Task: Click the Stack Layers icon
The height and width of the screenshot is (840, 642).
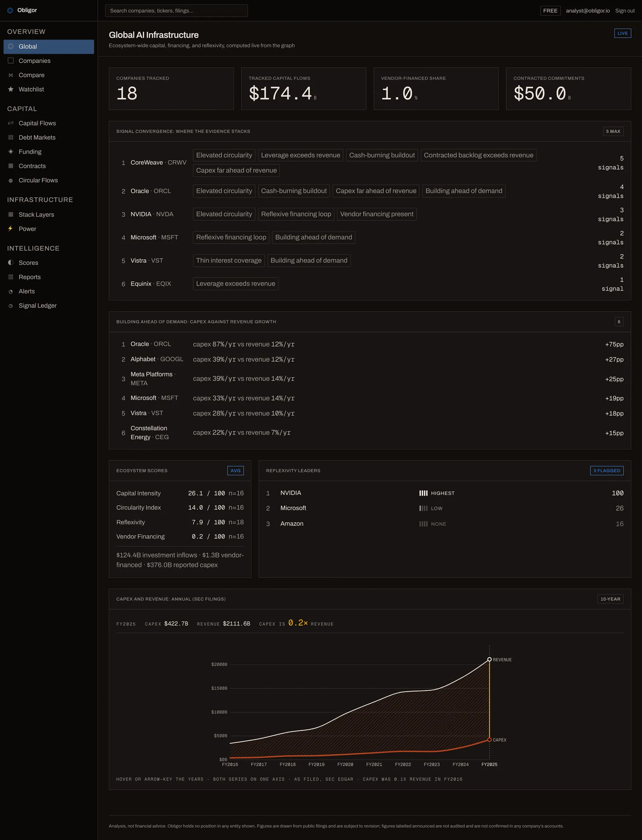Action: click(11, 215)
